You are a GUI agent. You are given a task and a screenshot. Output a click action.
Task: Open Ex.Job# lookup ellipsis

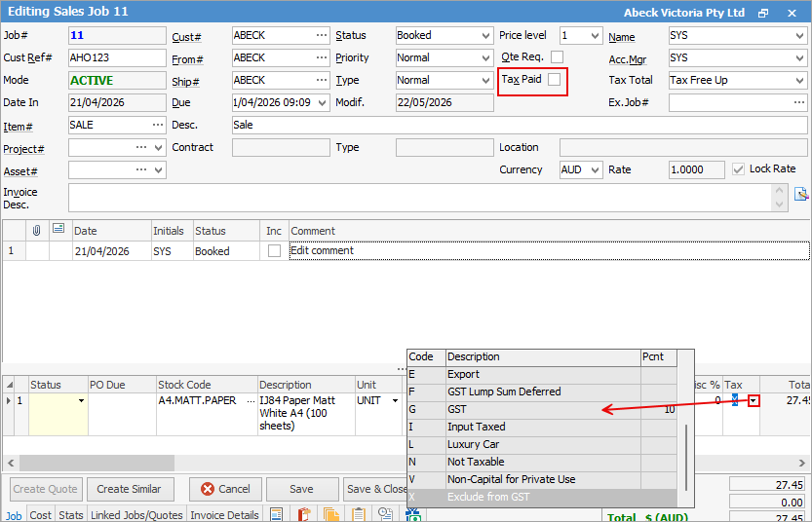pos(799,102)
